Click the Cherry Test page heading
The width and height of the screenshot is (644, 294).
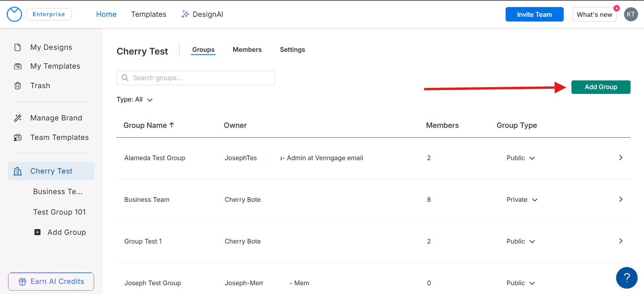142,51
